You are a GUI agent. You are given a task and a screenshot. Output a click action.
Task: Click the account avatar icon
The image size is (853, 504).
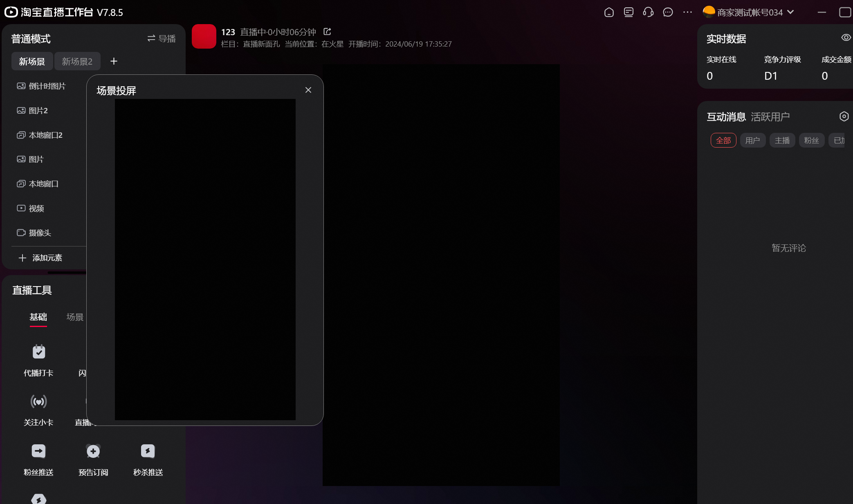pyautogui.click(x=709, y=12)
